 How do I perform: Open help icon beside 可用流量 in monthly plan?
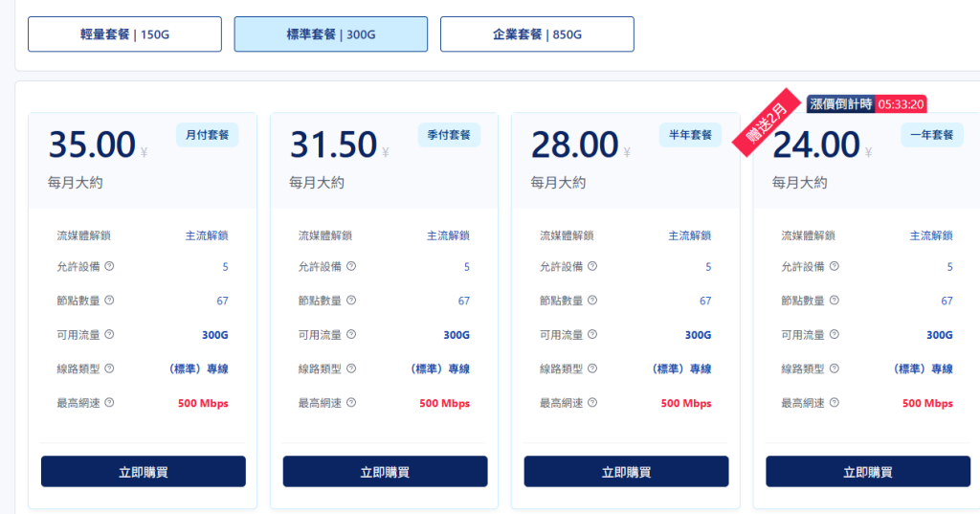[109, 335]
